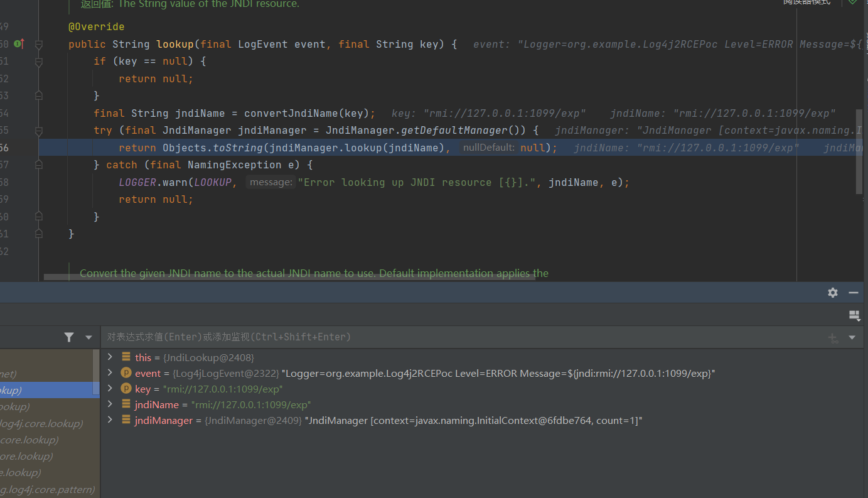
Task: Click the icon beside 'jndiManager' variable
Action: click(x=126, y=420)
